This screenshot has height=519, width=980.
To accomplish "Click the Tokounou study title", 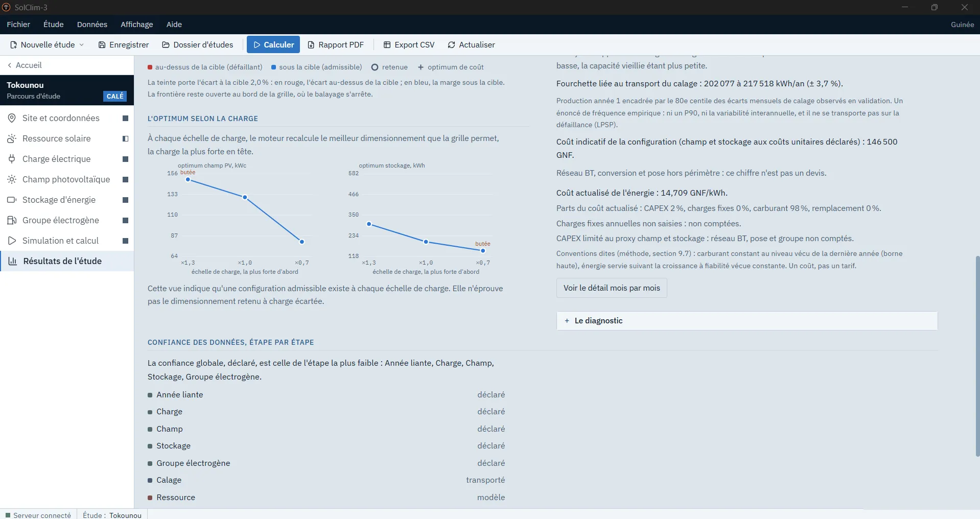I will (x=25, y=85).
